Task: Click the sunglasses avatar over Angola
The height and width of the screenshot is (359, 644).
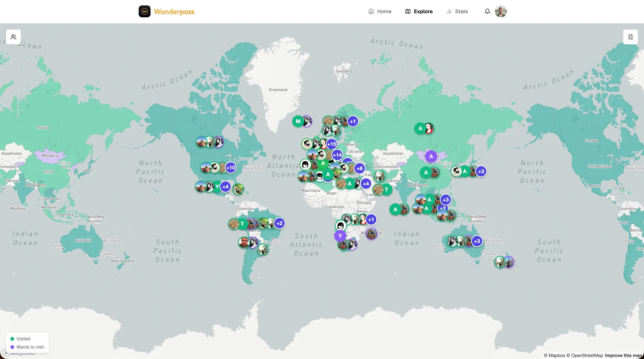Action: point(340,226)
